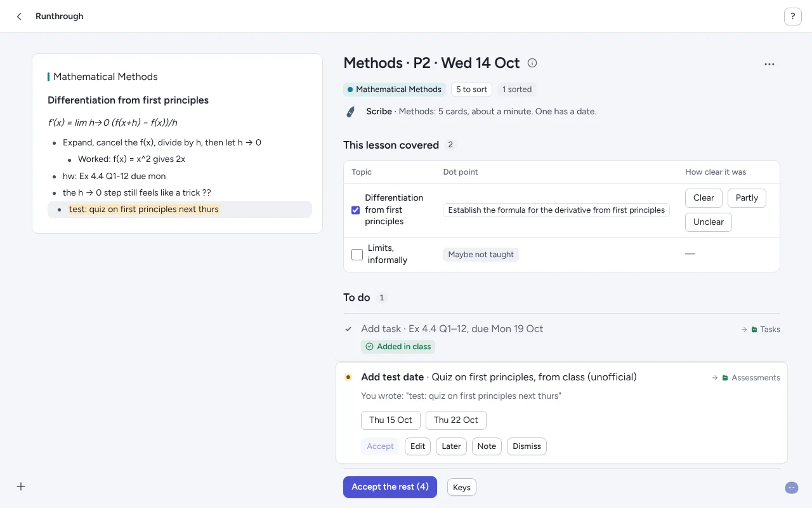Click the note about h → 0 feeling like a trick

point(137,192)
